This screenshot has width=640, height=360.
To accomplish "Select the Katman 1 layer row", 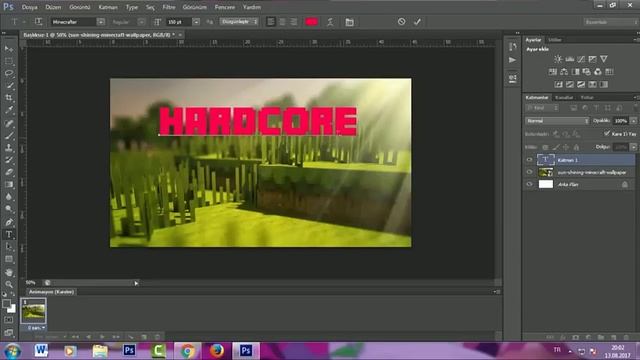I will tap(580, 160).
